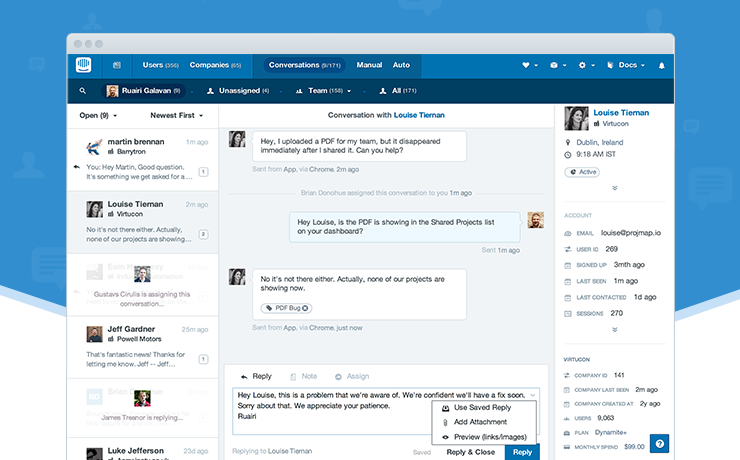Switch to the Note tab

[x=302, y=376]
